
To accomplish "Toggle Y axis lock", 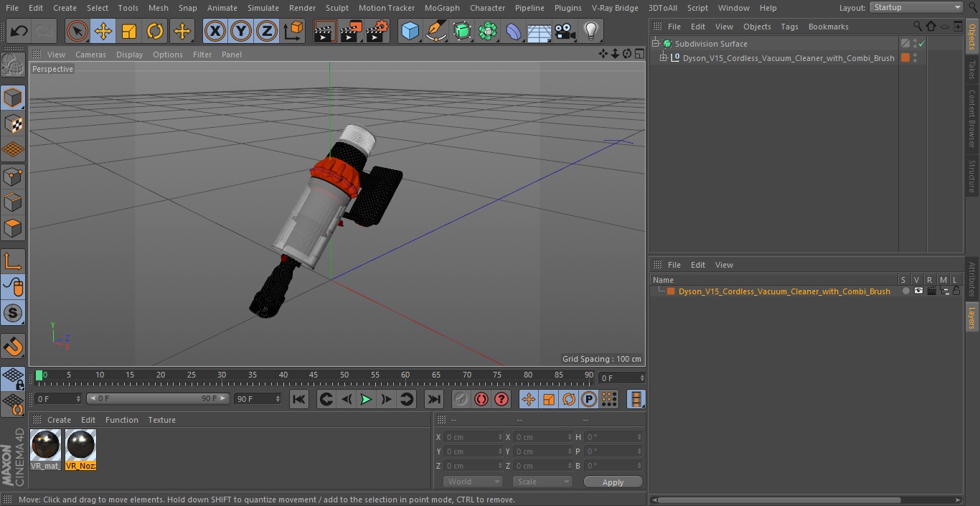I will (x=241, y=31).
